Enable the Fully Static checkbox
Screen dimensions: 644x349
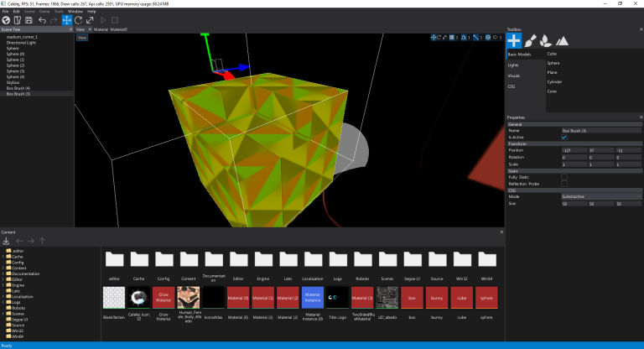(564, 175)
